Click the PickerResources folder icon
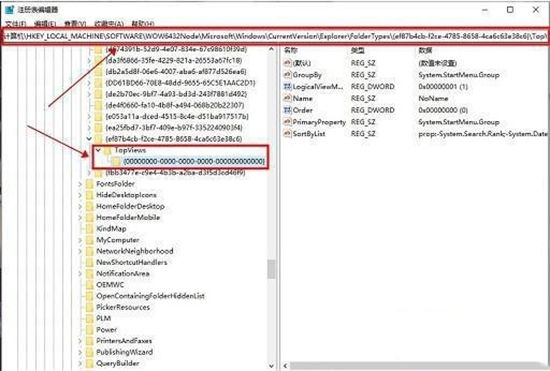The width and height of the screenshot is (550, 371). [90, 307]
